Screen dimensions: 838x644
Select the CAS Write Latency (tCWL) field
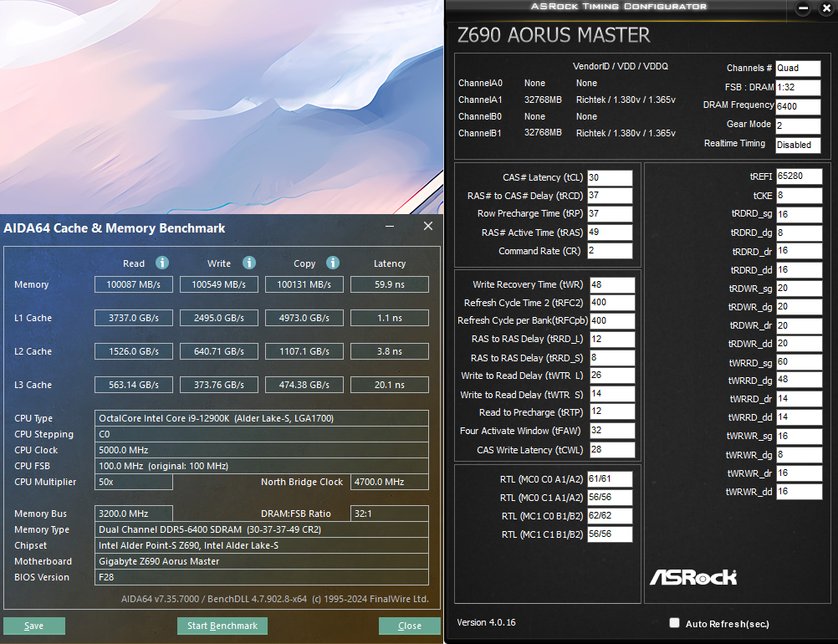tap(612, 450)
